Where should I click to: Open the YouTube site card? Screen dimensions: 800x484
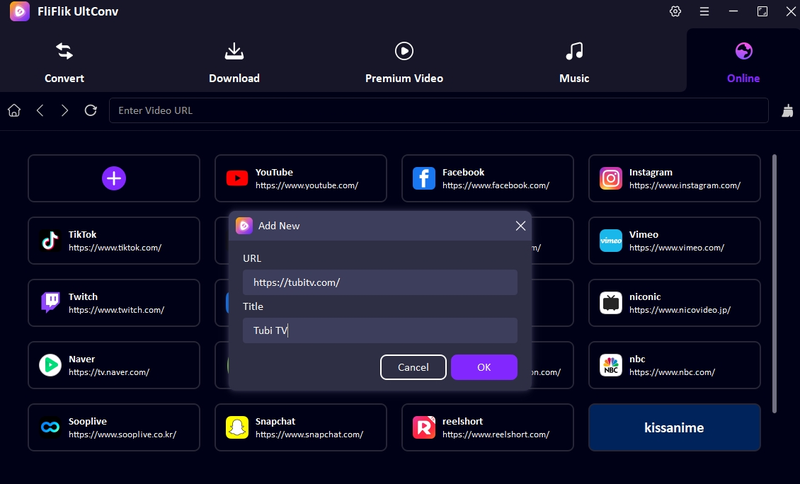click(301, 179)
